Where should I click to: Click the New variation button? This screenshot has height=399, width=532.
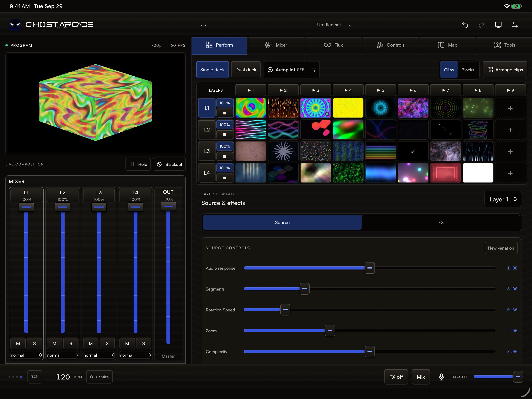[501, 248]
